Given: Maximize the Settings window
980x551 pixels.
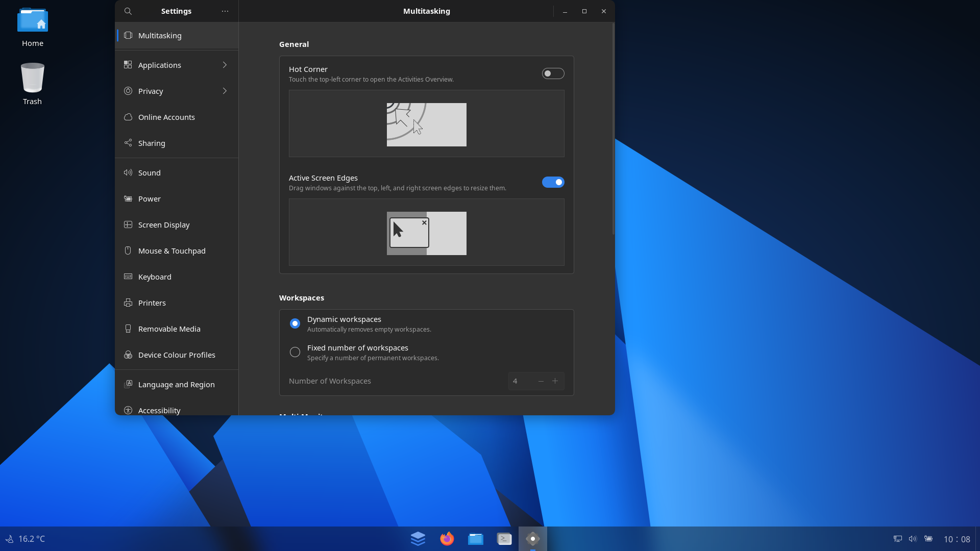Looking at the screenshot, I should (584, 11).
